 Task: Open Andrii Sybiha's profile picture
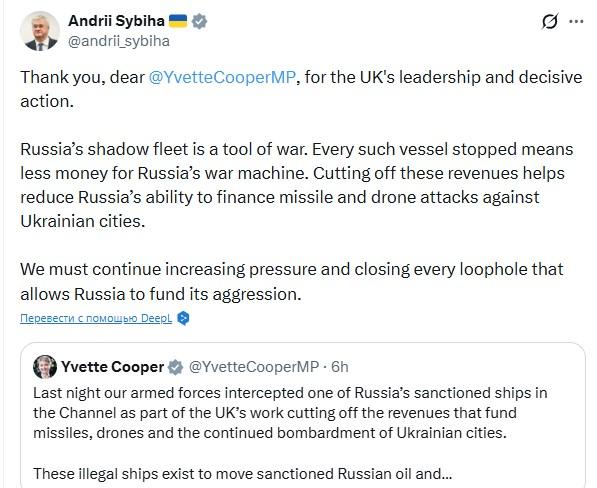point(40,31)
